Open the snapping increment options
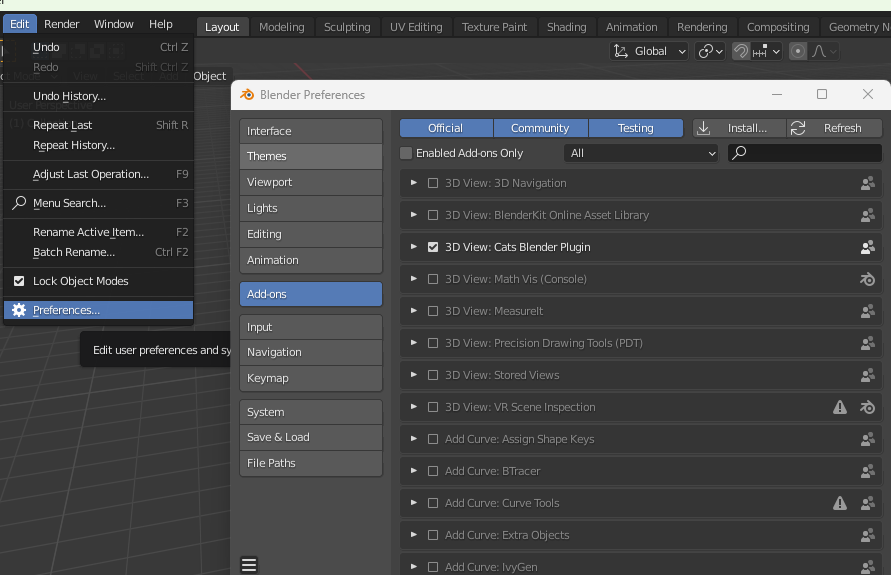Screen dimensions: 891x575 pyautogui.click(x=766, y=51)
